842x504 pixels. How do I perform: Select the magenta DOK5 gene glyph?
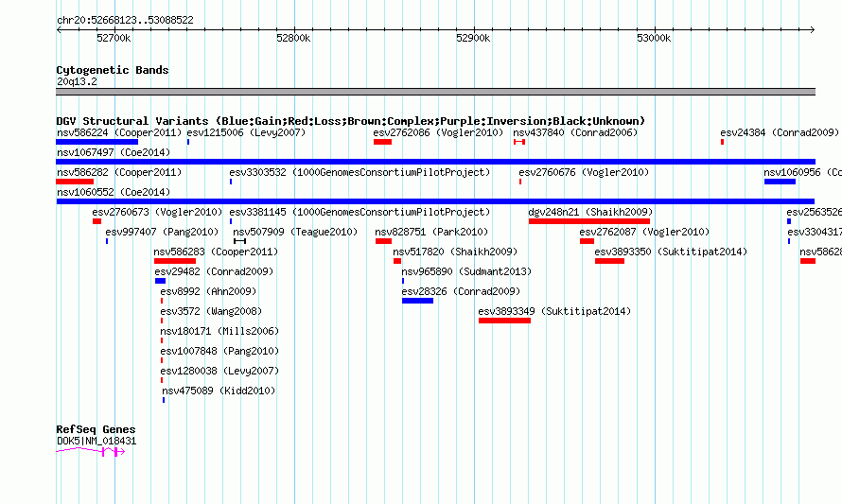click(x=90, y=452)
